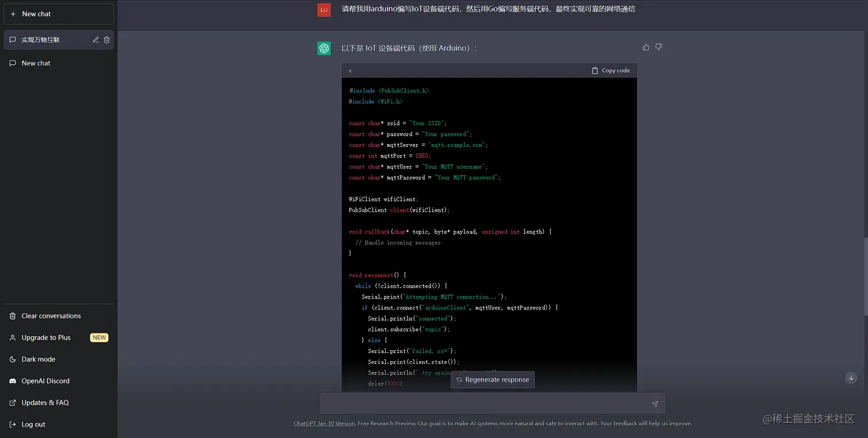Screen dimensions: 868x438
Task: Click the line 'Serial.print(client.state());'
Action: tap(414, 362)
